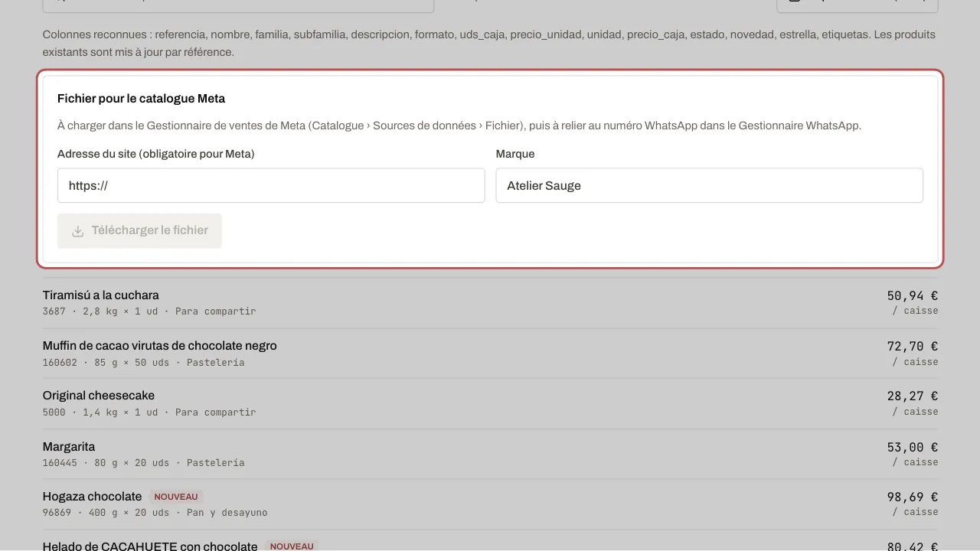Image resolution: width=980 pixels, height=551 pixels.
Task: Click the 'Fichier pour le catalogue Meta' heading
Action: point(141,99)
